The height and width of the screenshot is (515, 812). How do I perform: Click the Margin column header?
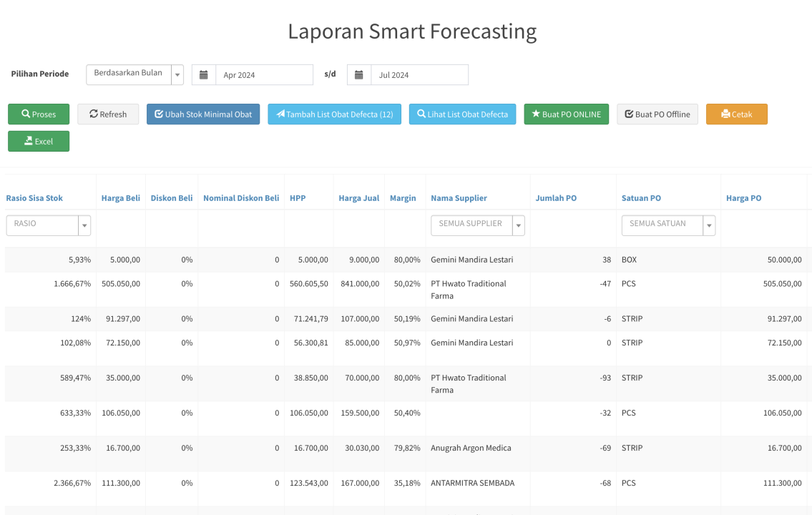(403, 198)
